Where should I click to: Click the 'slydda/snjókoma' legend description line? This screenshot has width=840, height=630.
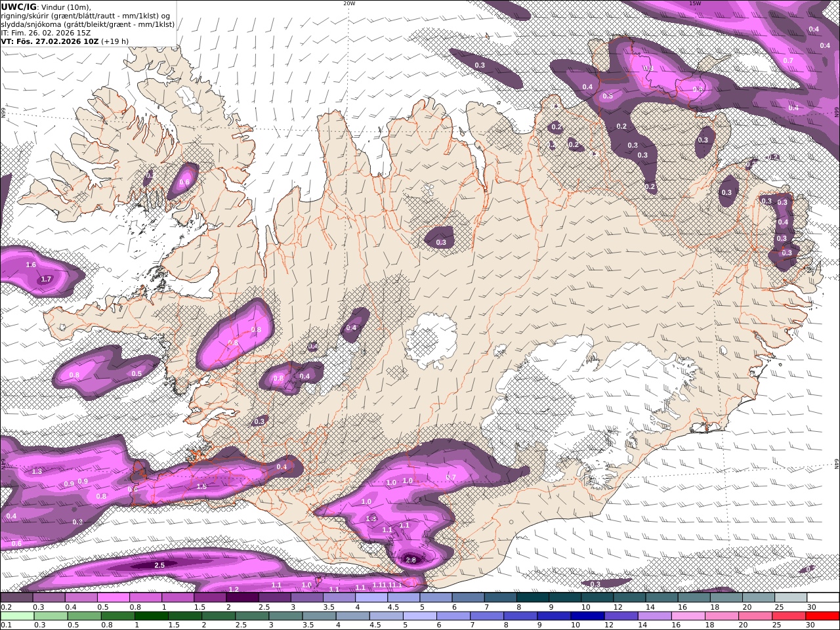click(88, 24)
